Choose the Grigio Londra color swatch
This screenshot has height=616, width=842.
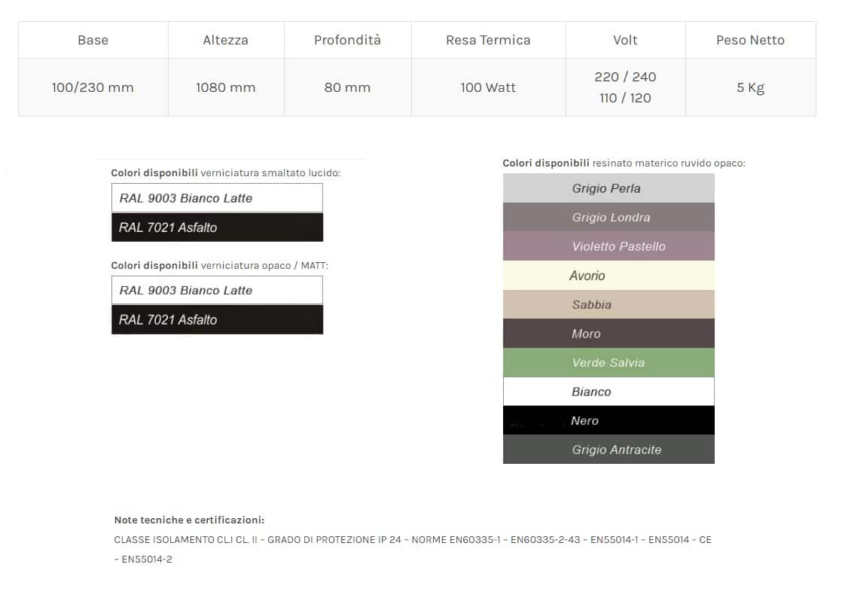click(x=608, y=218)
